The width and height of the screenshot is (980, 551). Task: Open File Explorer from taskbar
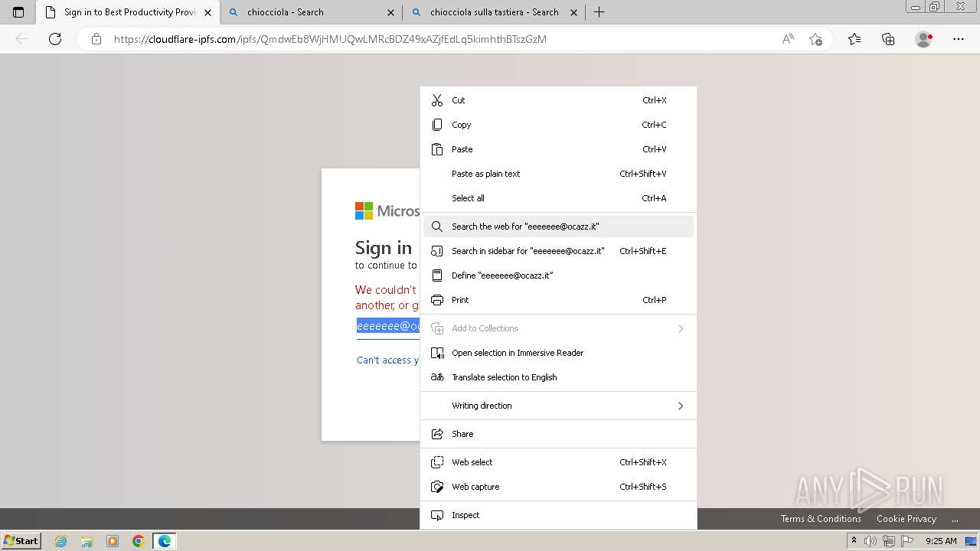(x=87, y=541)
